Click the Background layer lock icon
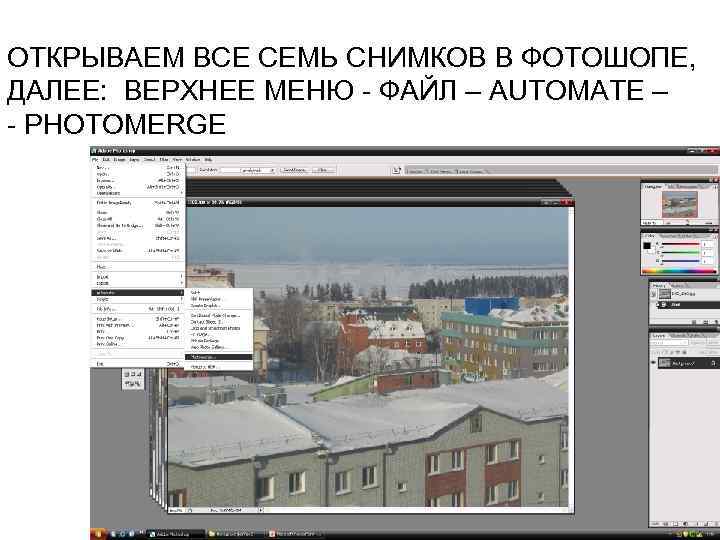Screen dimensions: 720x540 tap(713, 363)
